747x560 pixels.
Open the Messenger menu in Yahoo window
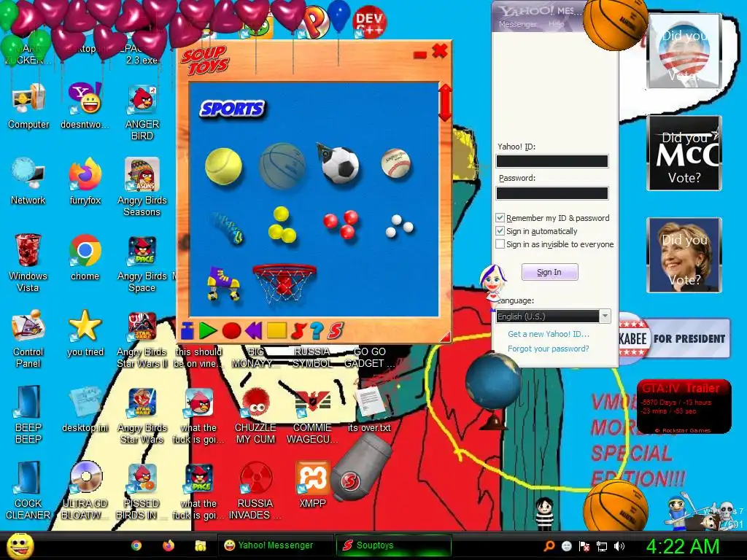pyautogui.click(x=517, y=24)
